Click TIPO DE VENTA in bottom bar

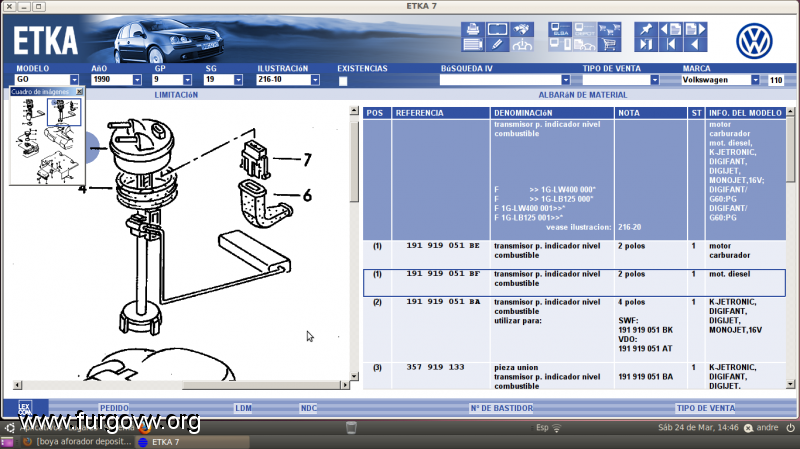pyautogui.click(x=706, y=408)
